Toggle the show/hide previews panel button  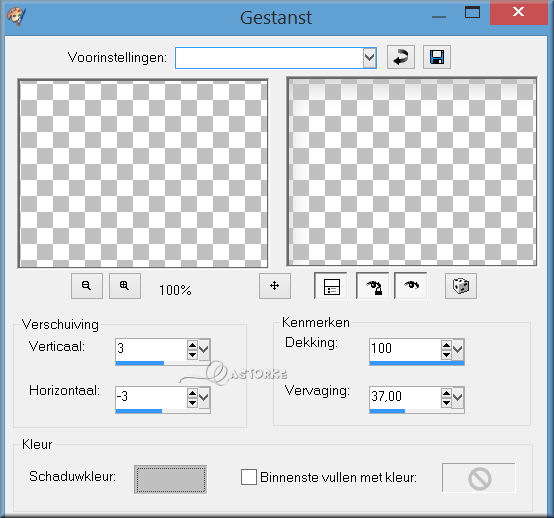(331, 286)
